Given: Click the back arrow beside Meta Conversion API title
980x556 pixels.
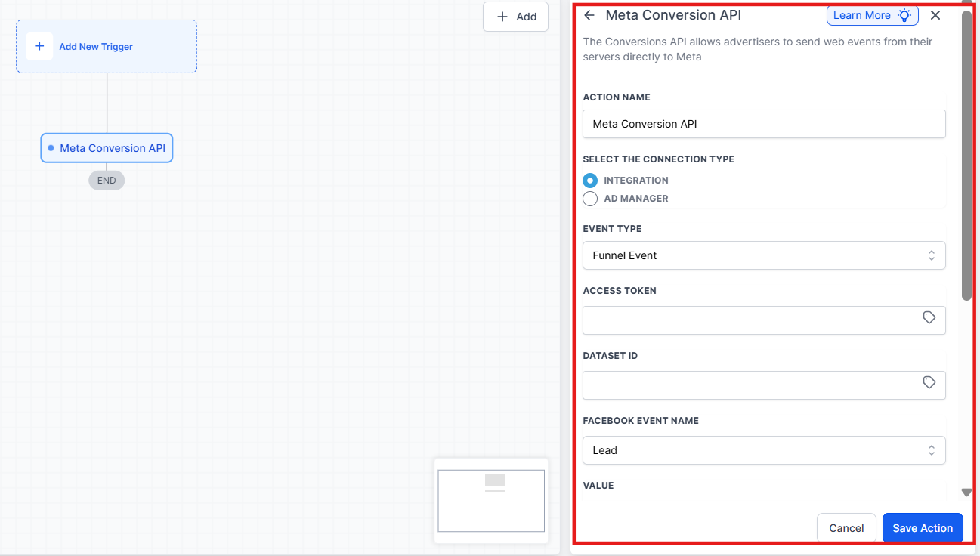Looking at the screenshot, I should click(589, 15).
